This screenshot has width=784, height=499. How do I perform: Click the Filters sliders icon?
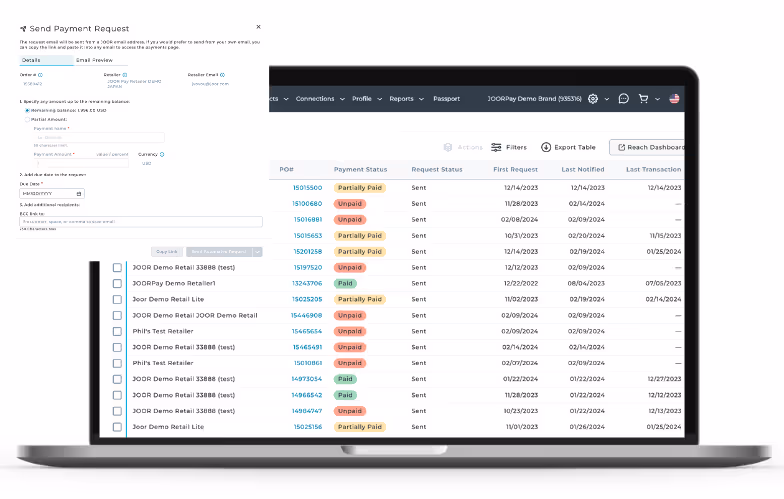496,147
